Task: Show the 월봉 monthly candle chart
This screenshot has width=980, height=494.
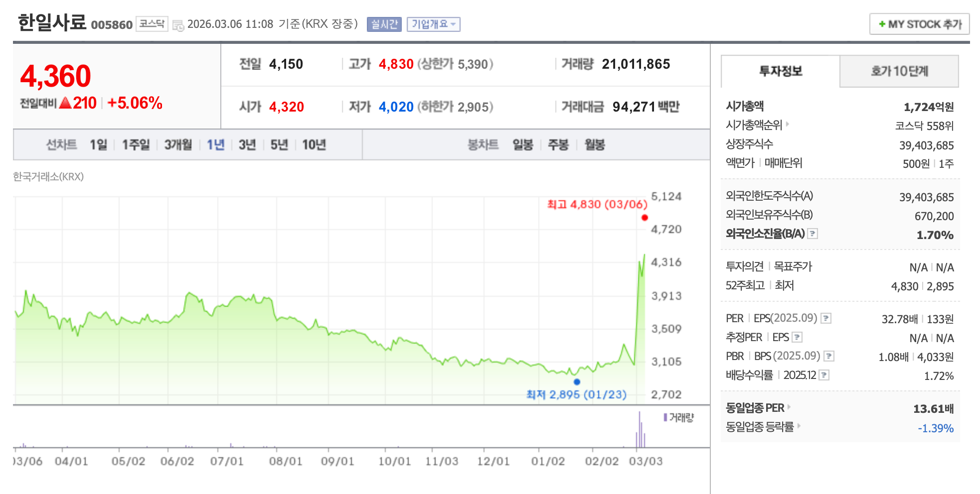Action: pos(595,145)
